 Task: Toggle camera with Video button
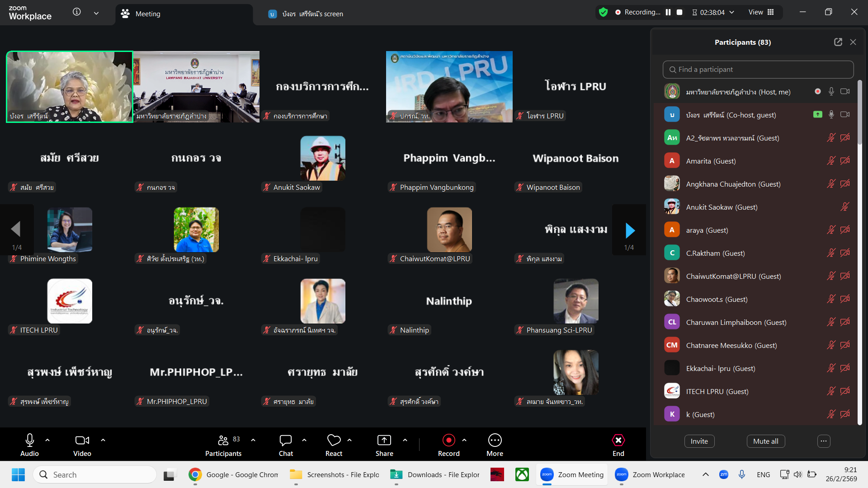(x=82, y=441)
